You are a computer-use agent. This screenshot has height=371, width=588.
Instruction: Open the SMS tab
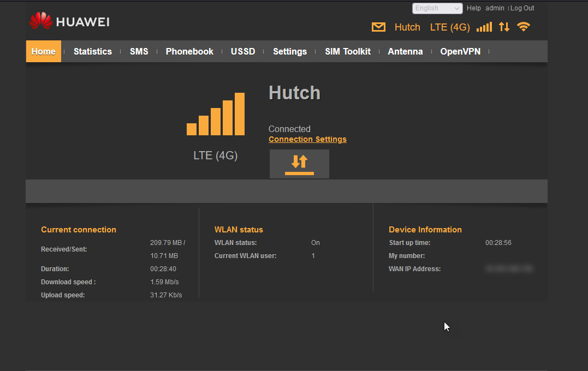[139, 51]
